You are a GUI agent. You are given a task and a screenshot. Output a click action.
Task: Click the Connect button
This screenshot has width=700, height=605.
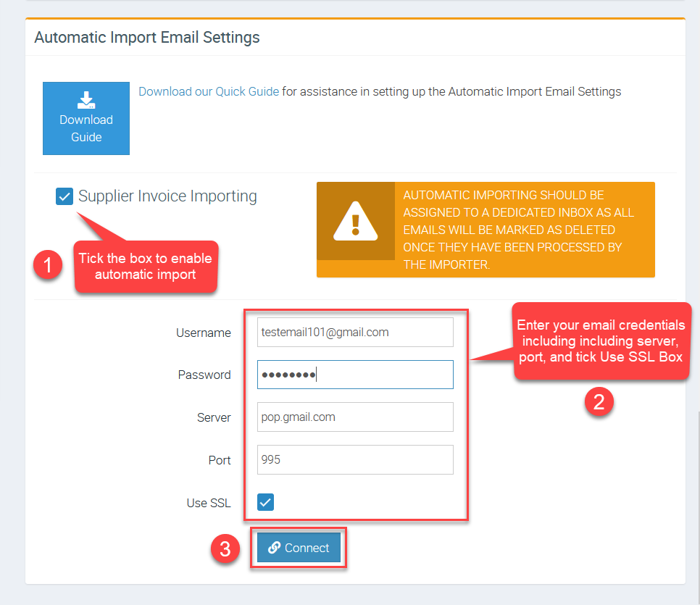pos(299,548)
